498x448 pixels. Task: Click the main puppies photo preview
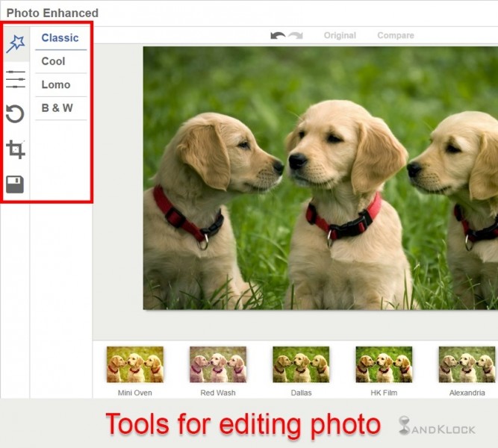point(320,178)
